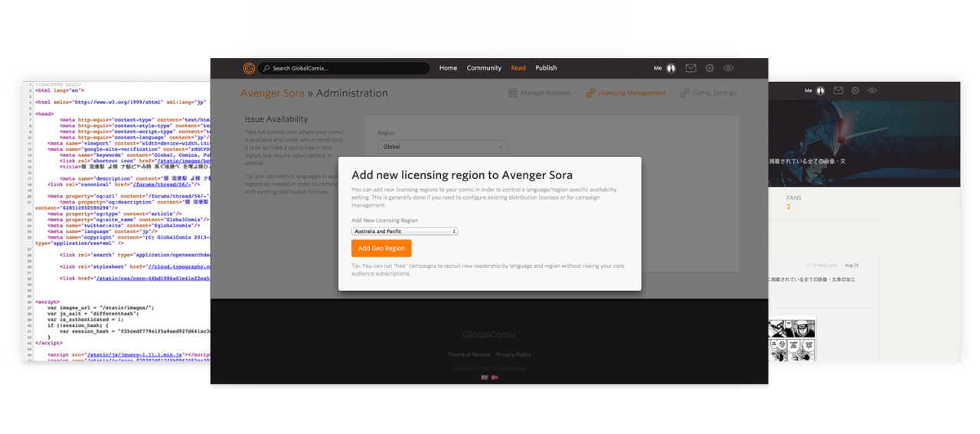This screenshot has width=980, height=434.
Task: Click the Add New Licensing Region label
Action: click(384, 220)
